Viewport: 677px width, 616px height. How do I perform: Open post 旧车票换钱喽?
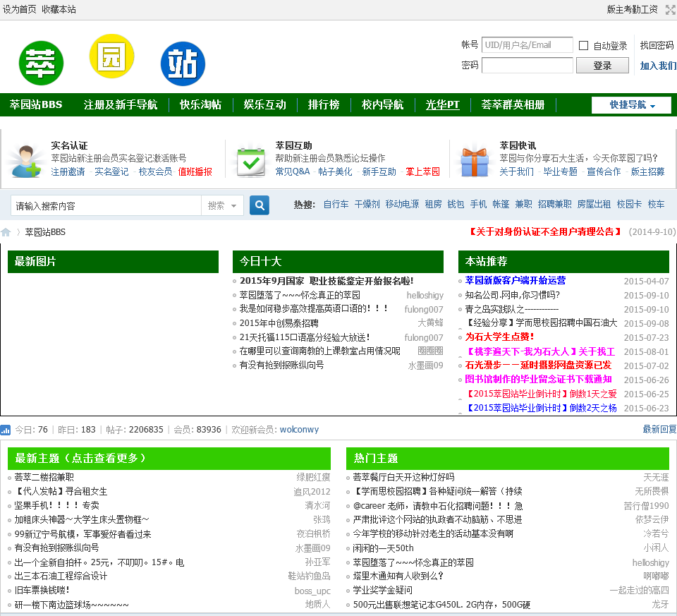click(42, 590)
